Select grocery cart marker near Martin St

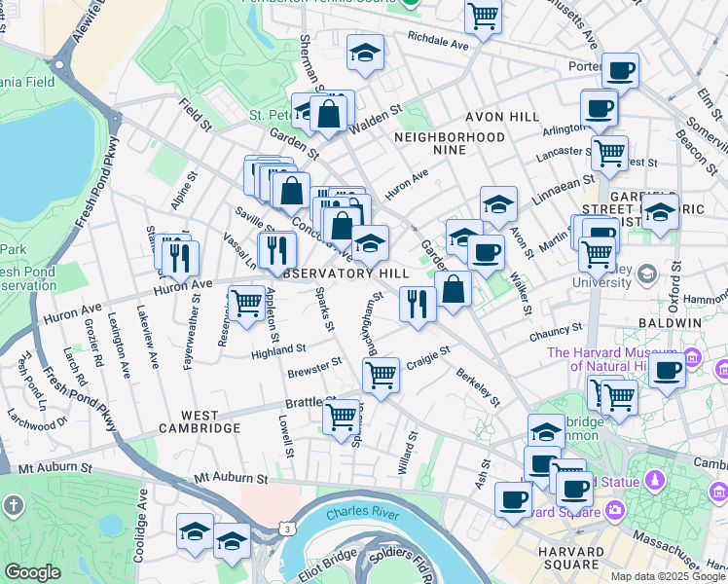pos(598,256)
